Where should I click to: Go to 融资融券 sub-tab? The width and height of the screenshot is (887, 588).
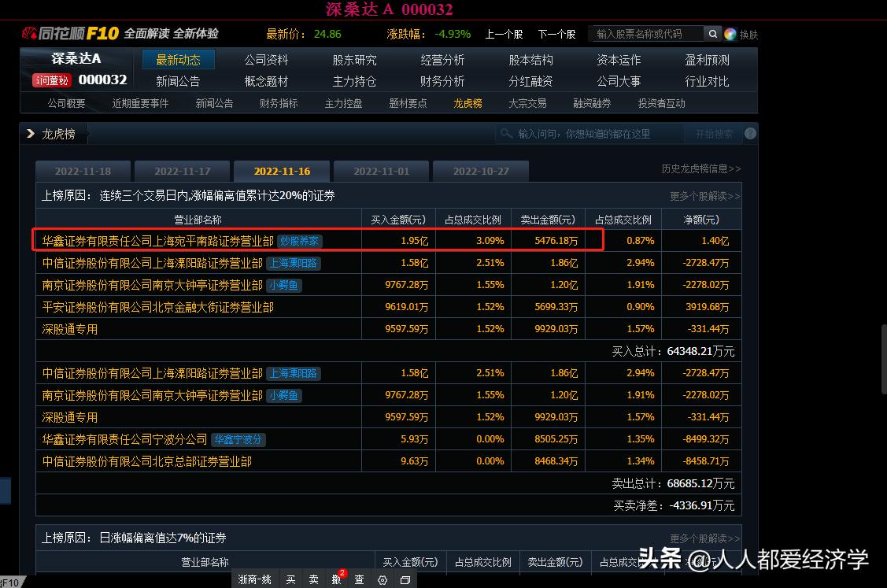click(593, 104)
